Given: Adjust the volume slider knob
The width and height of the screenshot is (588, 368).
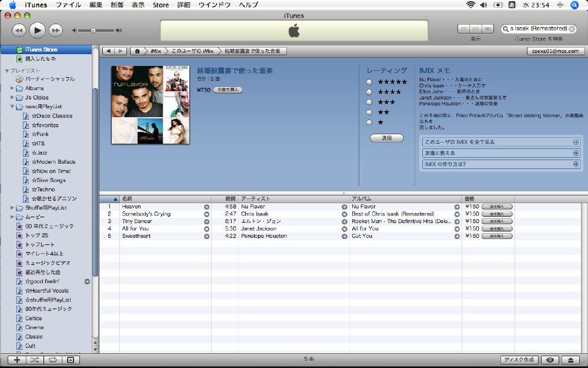Looking at the screenshot, I should tap(93, 31).
